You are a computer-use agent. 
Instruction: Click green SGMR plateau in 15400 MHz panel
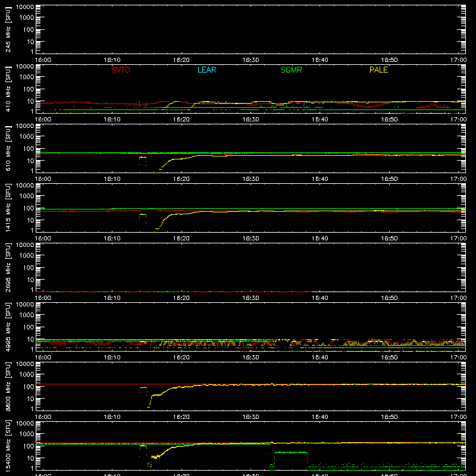coord(291,452)
